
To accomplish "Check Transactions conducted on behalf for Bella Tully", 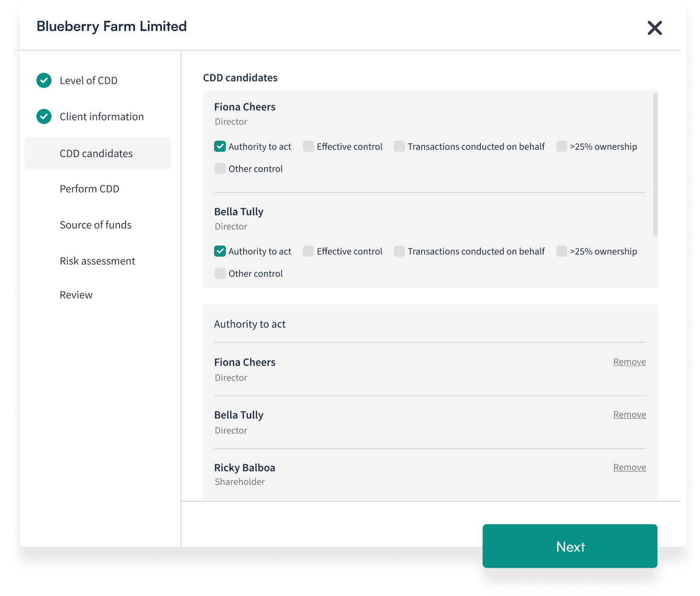I will tap(399, 251).
